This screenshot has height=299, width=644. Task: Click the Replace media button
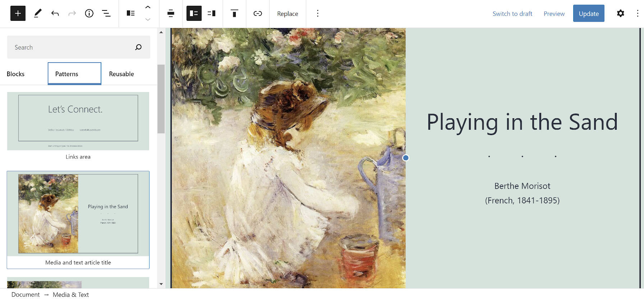click(287, 14)
